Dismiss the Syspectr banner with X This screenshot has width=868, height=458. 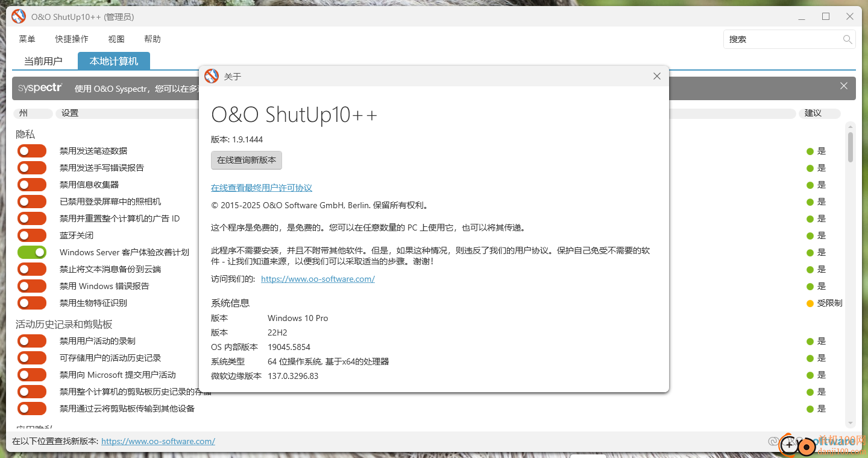844,86
